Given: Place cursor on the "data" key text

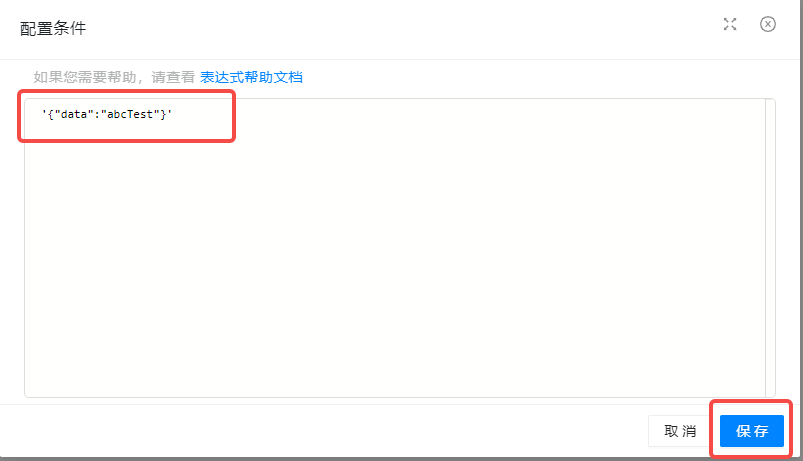Looking at the screenshot, I should tap(74, 114).
